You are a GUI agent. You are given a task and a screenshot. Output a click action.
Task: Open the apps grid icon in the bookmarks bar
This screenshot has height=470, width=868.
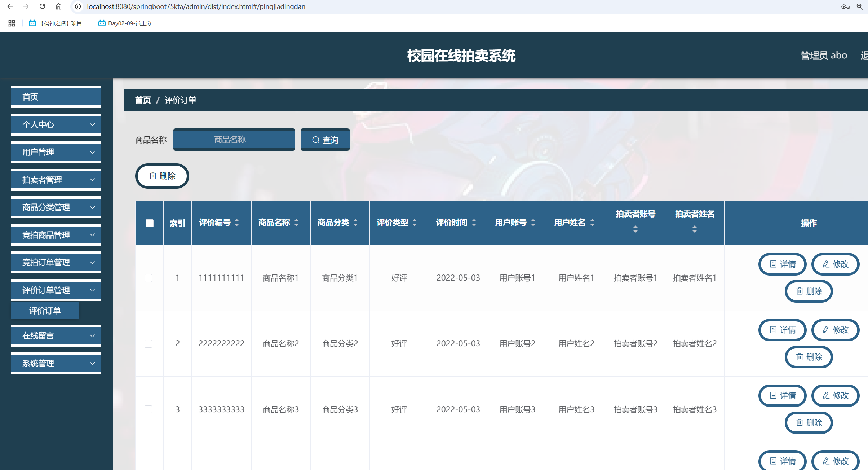12,23
